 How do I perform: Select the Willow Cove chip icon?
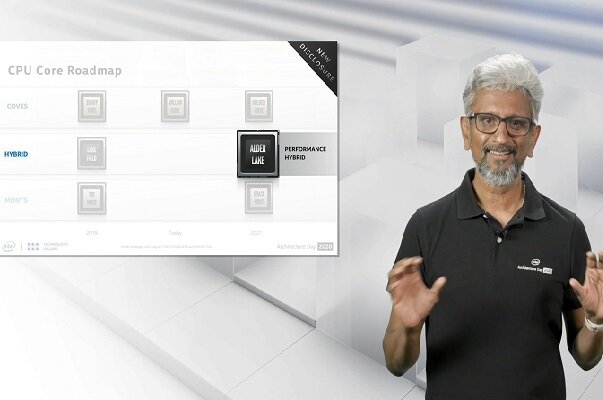(x=175, y=106)
